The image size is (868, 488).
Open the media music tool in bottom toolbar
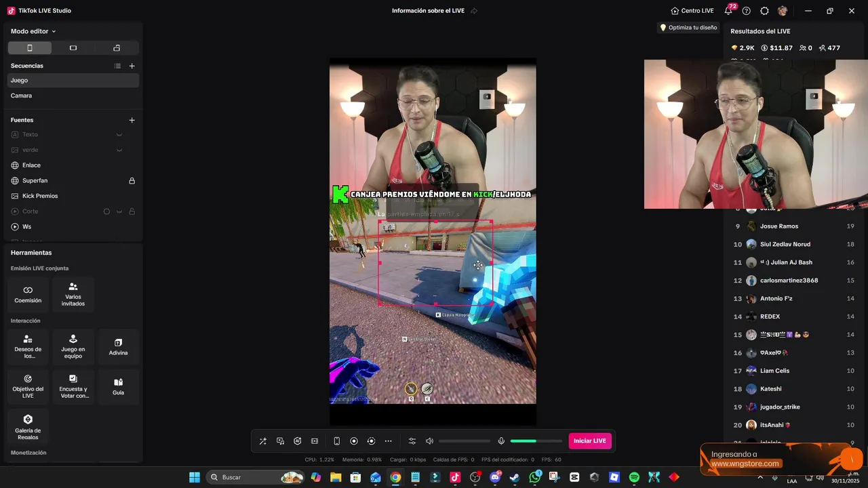280,441
